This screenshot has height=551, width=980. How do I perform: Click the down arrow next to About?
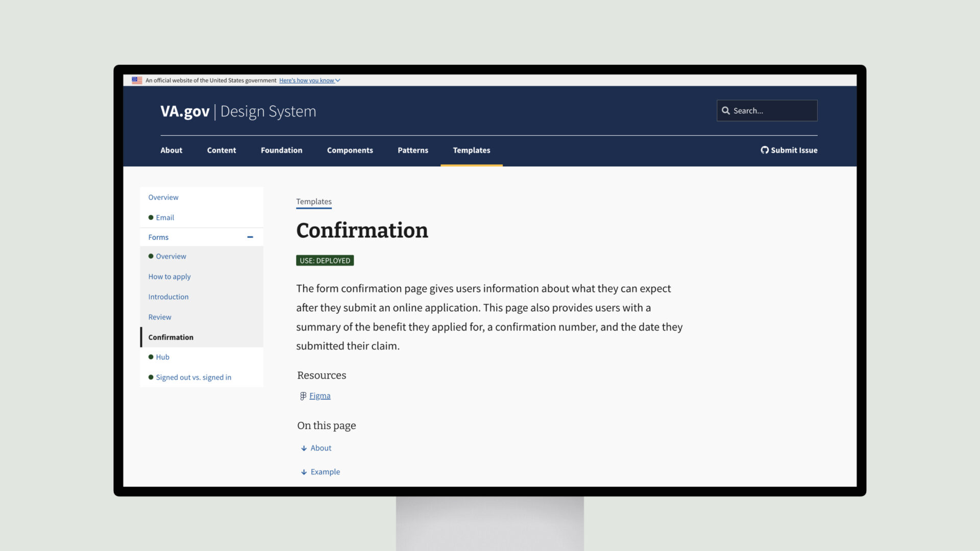point(304,447)
